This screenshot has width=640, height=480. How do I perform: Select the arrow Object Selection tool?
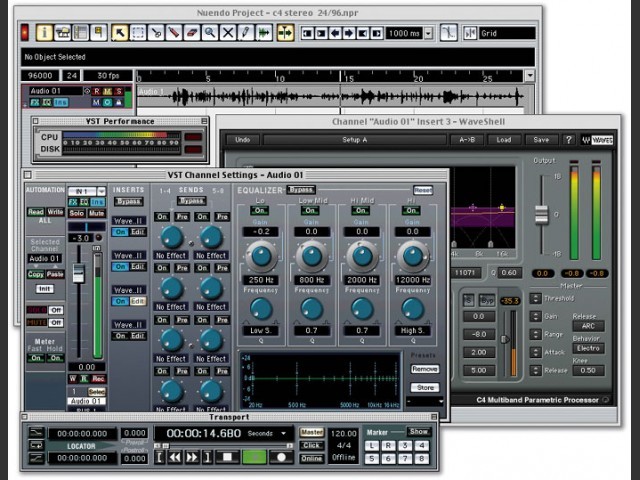(120, 33)
